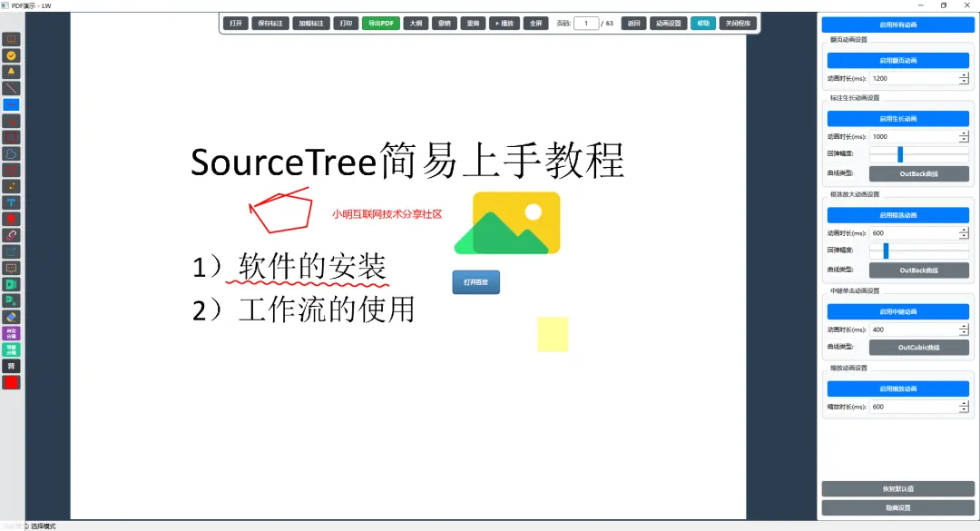Click the 重做 redo button
Screen dimensions: 980x531
click(x=473, y=23)
